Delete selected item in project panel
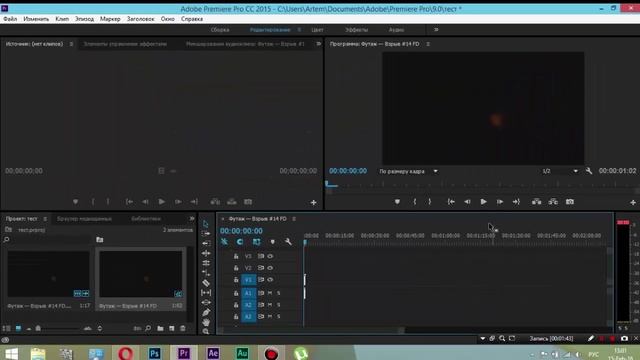Image resolution: width=640 pixels, height=360 pixels. tap(183, 328)
